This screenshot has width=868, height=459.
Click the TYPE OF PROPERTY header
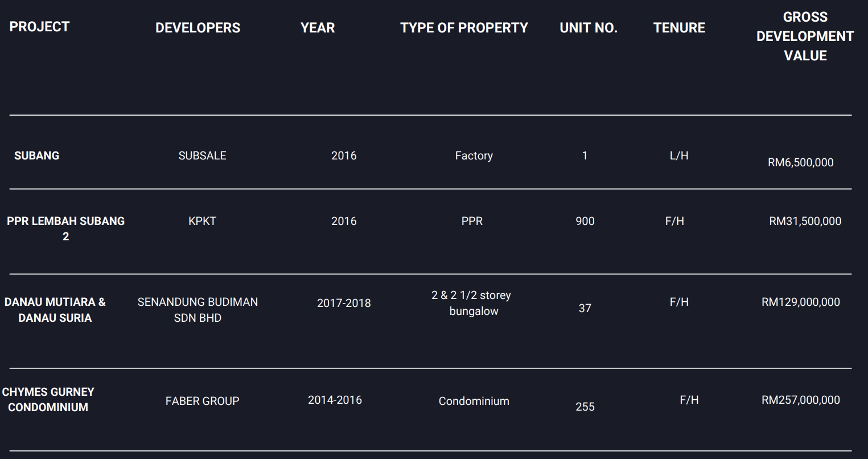tap(464, 28)
